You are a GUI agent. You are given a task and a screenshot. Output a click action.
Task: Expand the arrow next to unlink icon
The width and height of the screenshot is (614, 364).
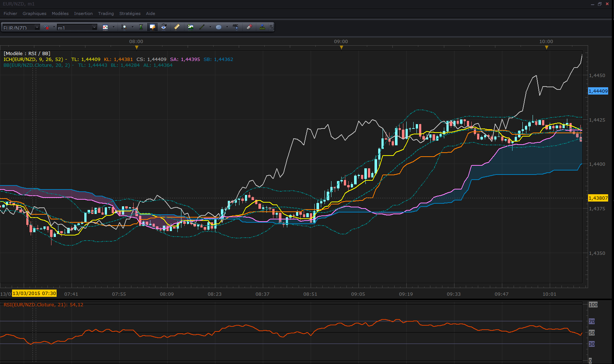click(x=54, y=27)
